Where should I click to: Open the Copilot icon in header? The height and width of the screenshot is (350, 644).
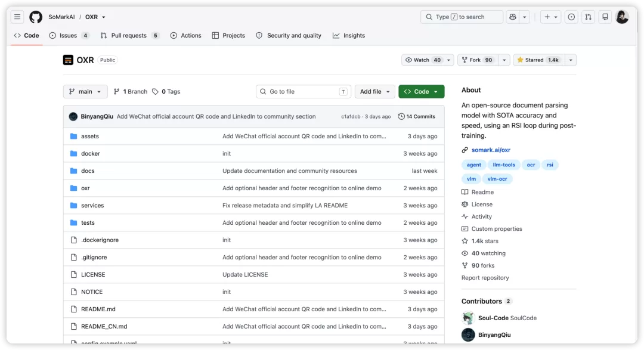pyautogui.click(x=513, y=17)
